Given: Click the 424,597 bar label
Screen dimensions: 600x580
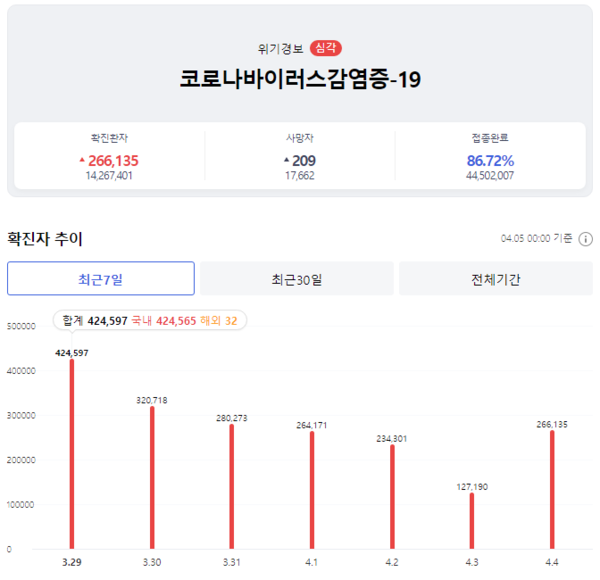Looking at the screenshot, I should [72, 353].
